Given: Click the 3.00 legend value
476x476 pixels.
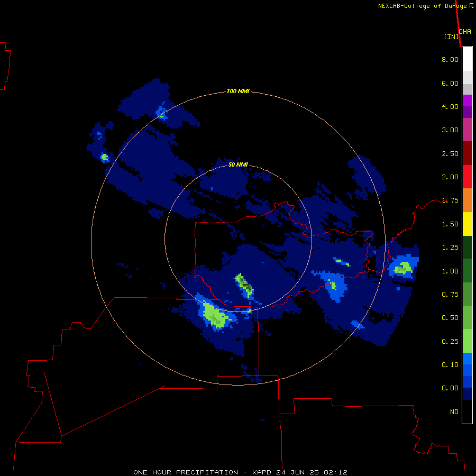Looking at the screenshot, I should click(450, 130).
